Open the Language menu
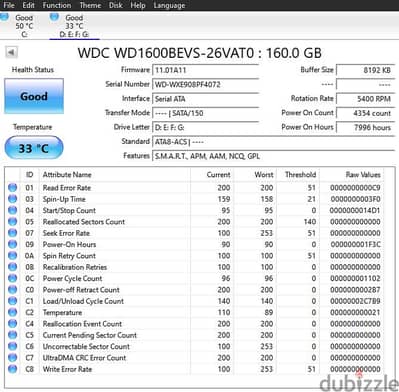 (169, 5)
